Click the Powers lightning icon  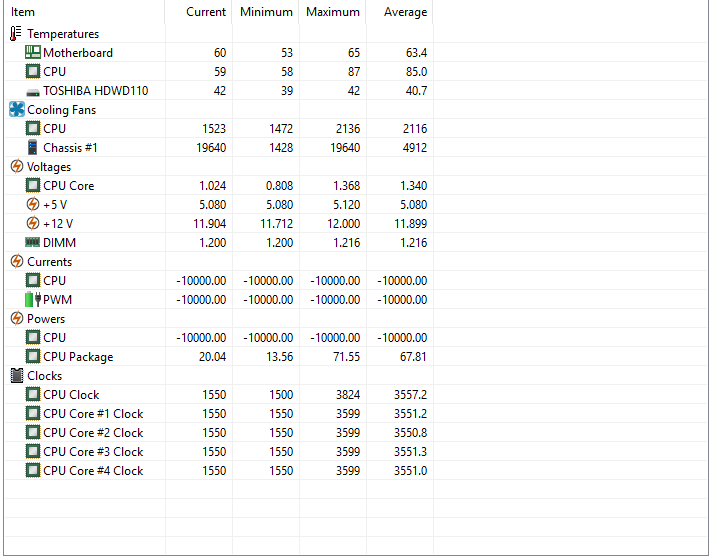(17, 319)
